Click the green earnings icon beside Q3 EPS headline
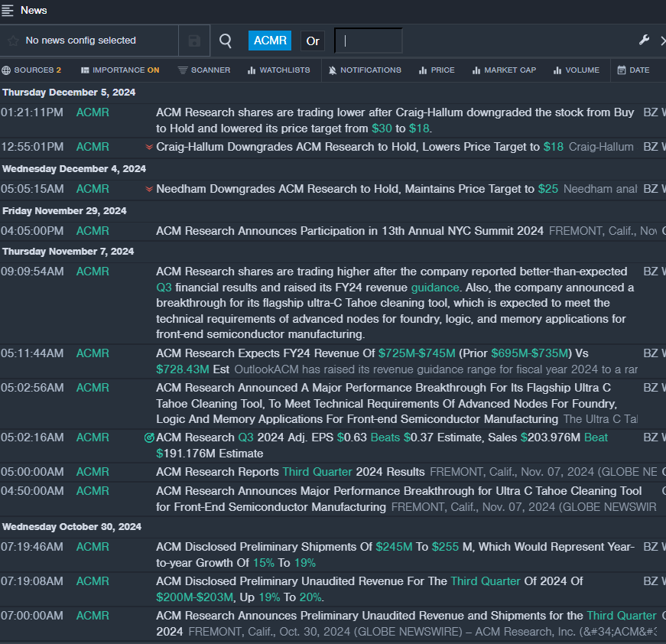The height and width of the screenshot is (644, 666). [x=149, y=438]
